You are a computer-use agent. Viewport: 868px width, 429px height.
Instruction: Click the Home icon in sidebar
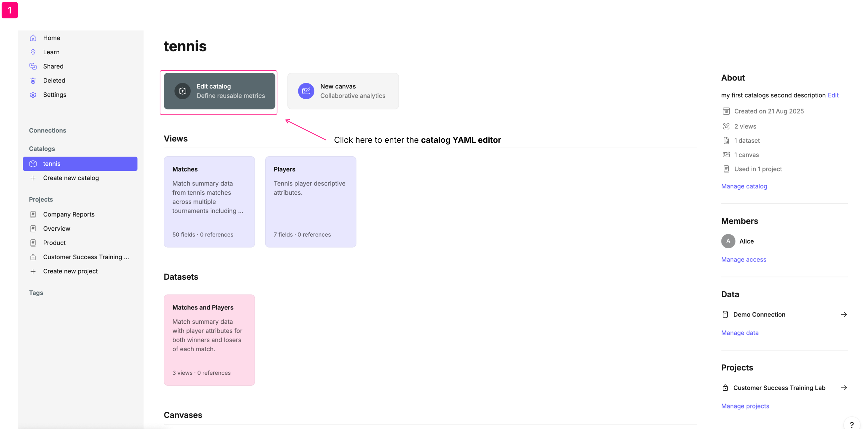[33, 38]
